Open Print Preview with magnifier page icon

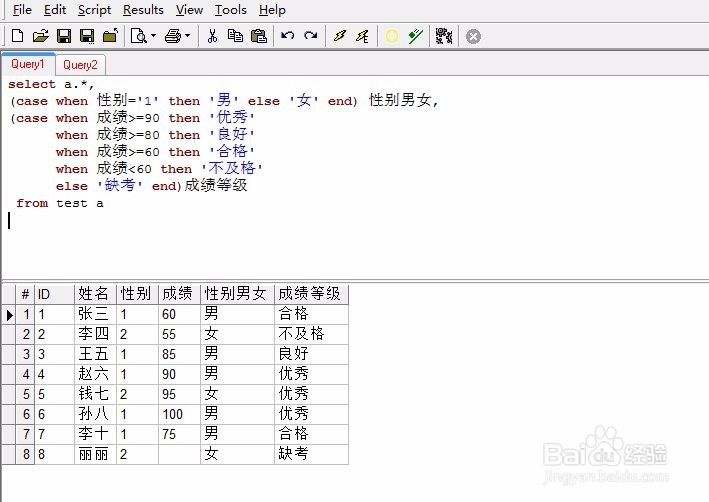click(138, 36)
